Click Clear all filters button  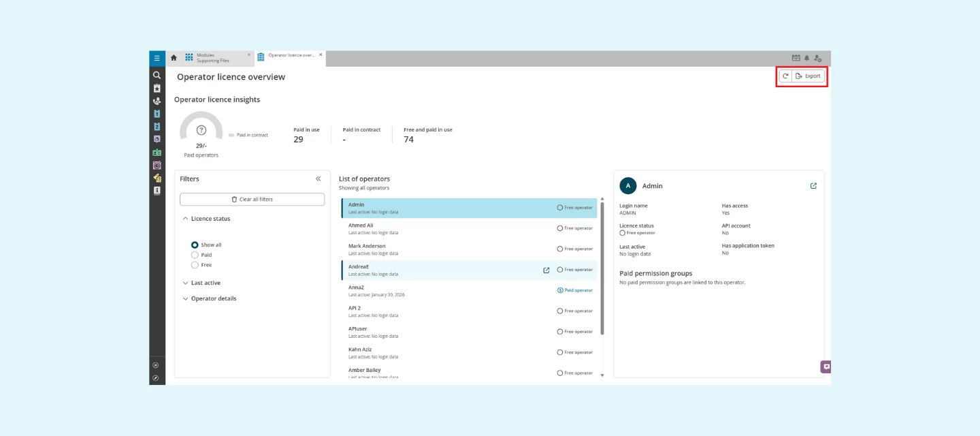252,199
